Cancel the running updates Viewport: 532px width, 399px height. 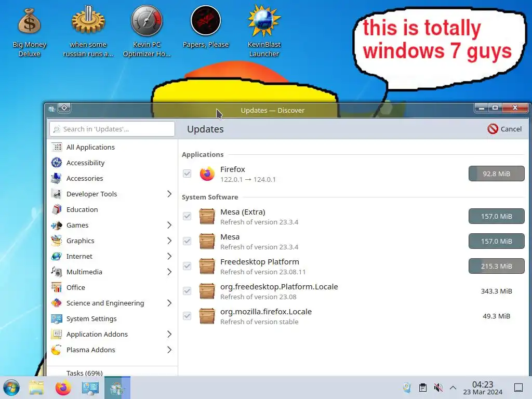504,129
